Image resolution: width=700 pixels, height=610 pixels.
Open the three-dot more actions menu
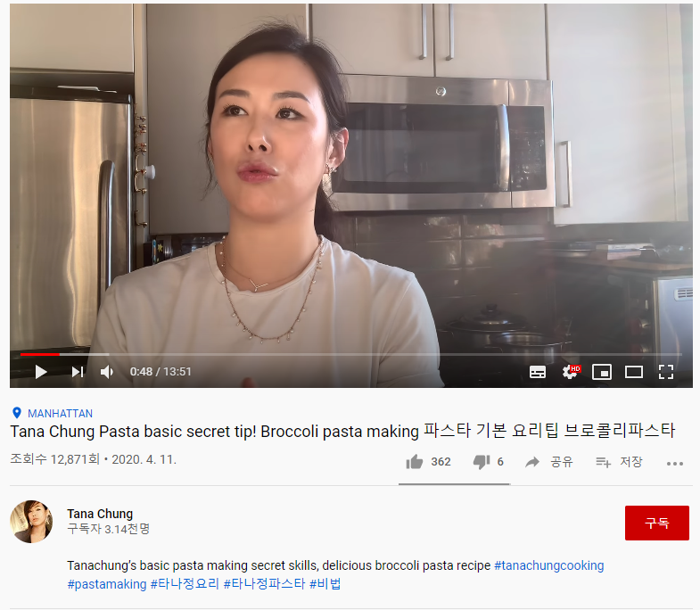(674, 464)
